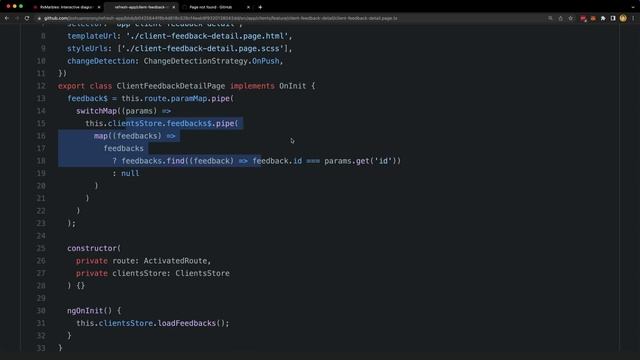
Task: Click 'params.get('id')' on line 18
Action: 360,161
